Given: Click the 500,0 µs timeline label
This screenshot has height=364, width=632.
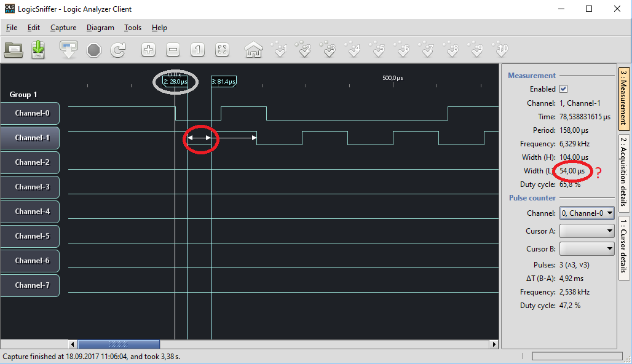Looking at the screenshot, I should coord(393,78).
